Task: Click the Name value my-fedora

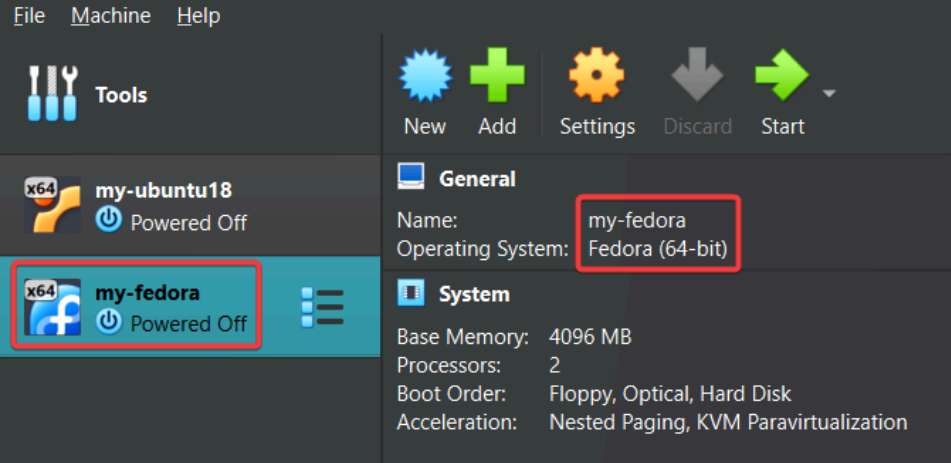Action: click(x=637, y=221)
